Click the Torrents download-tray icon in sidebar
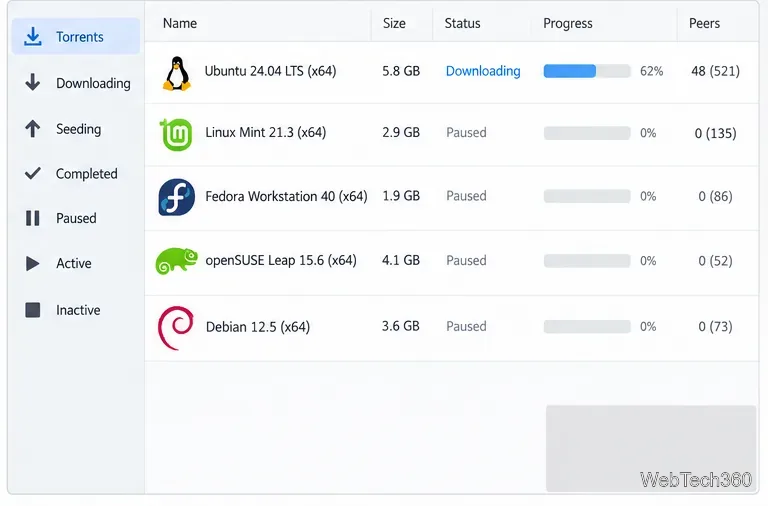Image resolution: width=768 pixels, height=506 pixels. coord(33,37)
